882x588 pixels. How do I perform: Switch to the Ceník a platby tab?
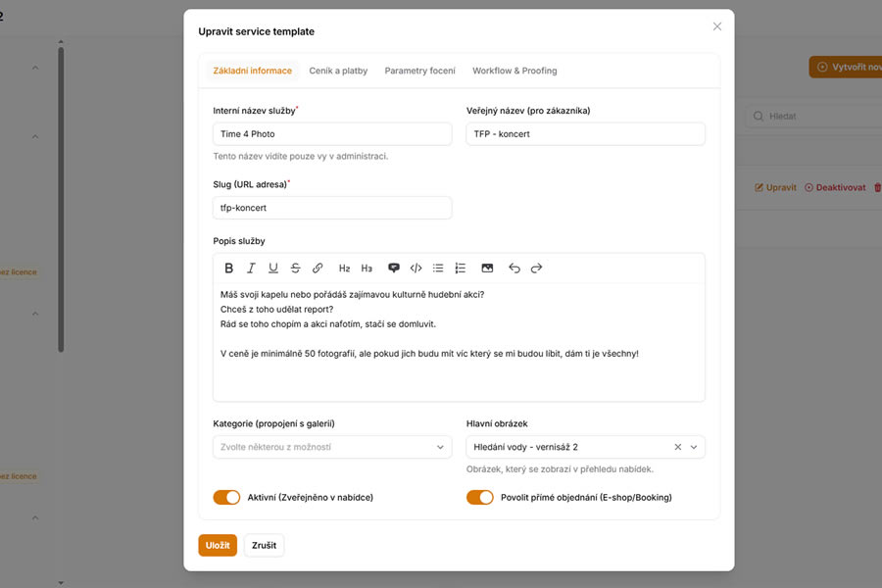coord(338,71)
